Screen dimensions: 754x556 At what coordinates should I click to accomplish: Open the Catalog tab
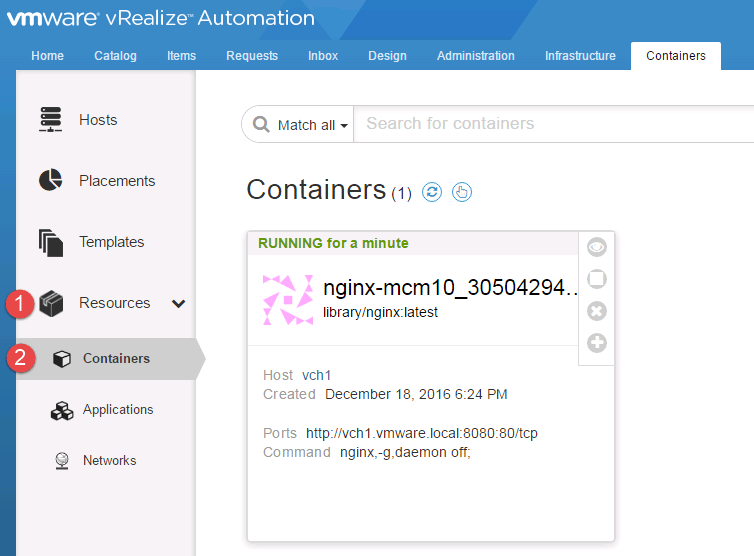point(115,56)
